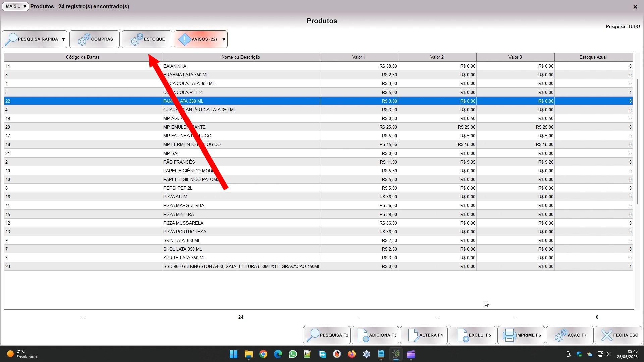Open settings gear app in taskbar
The height and width of the screenshot is (362, 644).
[366, 354]
